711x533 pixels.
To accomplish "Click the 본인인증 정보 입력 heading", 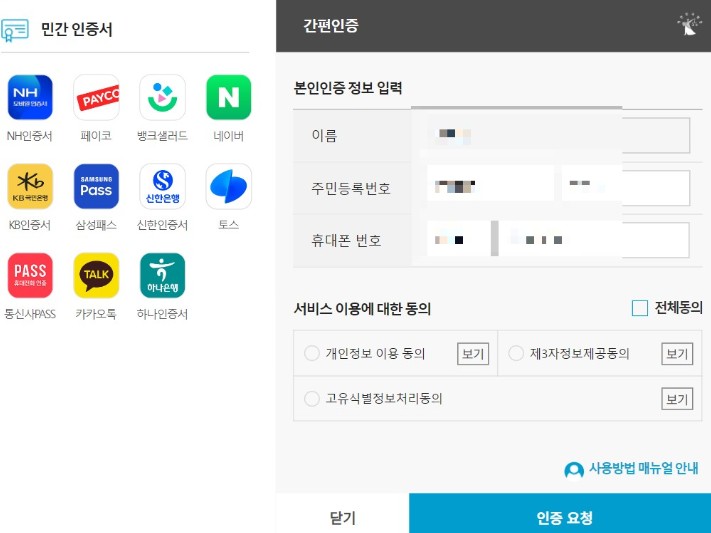I will (348, 88).
